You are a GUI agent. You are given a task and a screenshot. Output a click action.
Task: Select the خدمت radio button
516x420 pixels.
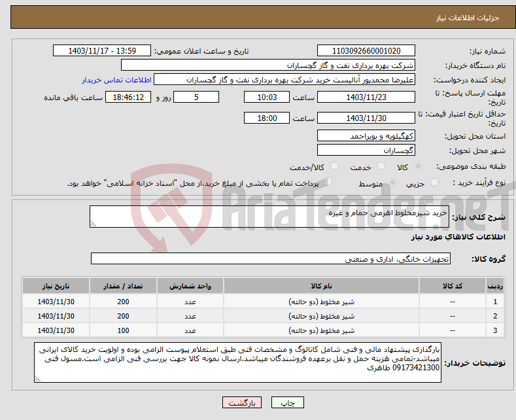pos(381,166)
